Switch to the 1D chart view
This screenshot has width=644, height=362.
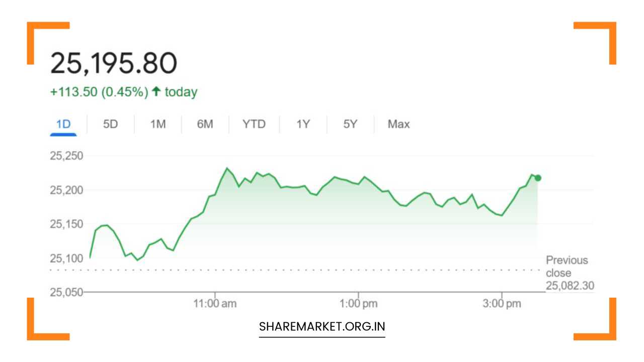[x=63, y=124]
